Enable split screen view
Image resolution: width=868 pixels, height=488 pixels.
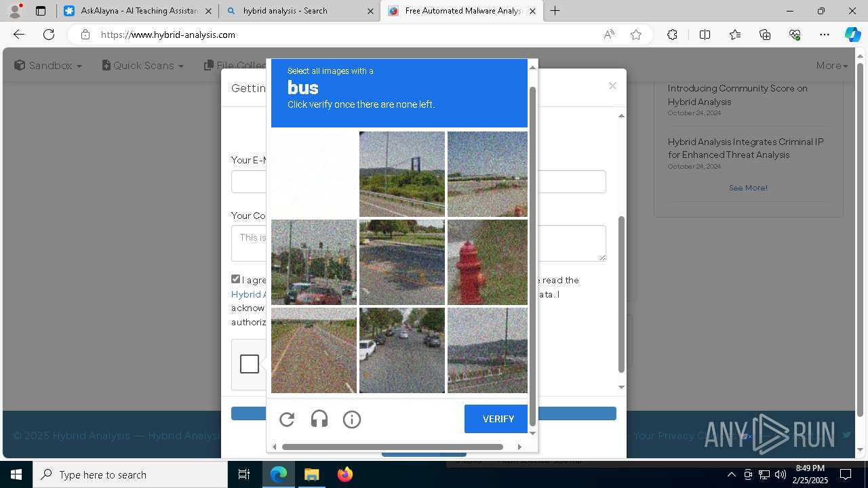coord(705,35)
